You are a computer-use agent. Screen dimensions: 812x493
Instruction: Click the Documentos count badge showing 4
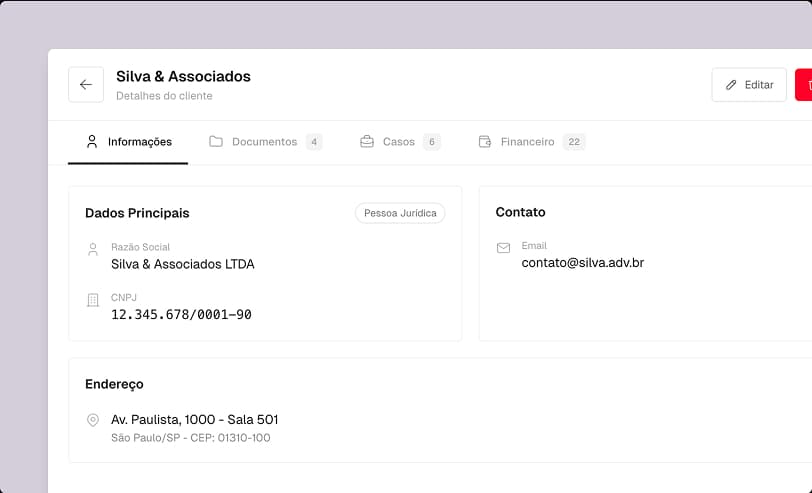click(x=314, y=142)
